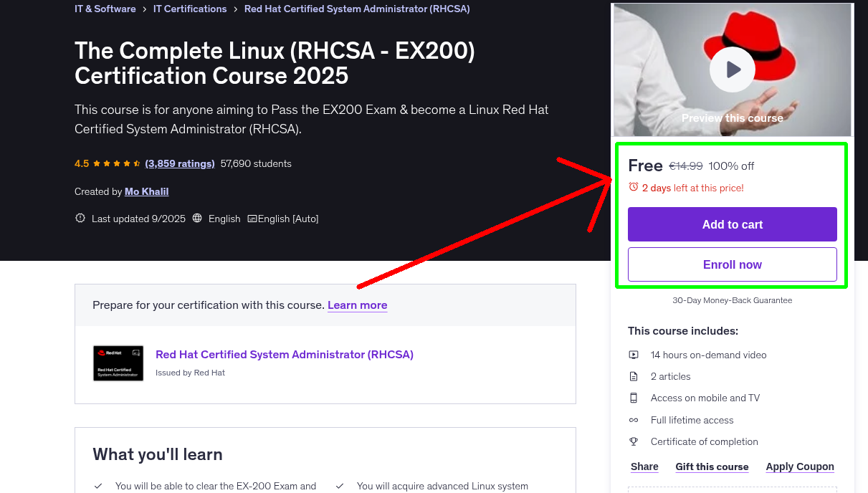Click the trophy icon for Certificate of completion

click(x=634, y=441)
